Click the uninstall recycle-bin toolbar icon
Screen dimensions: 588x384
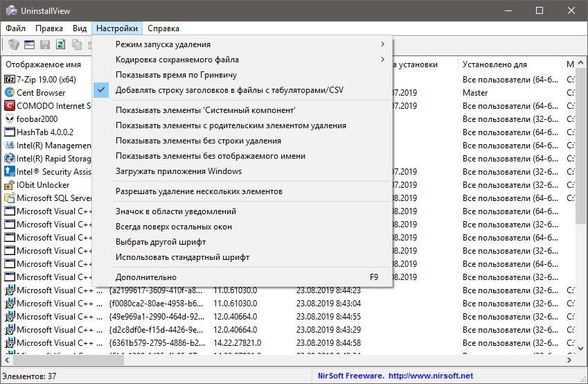(x=13, y=44)
